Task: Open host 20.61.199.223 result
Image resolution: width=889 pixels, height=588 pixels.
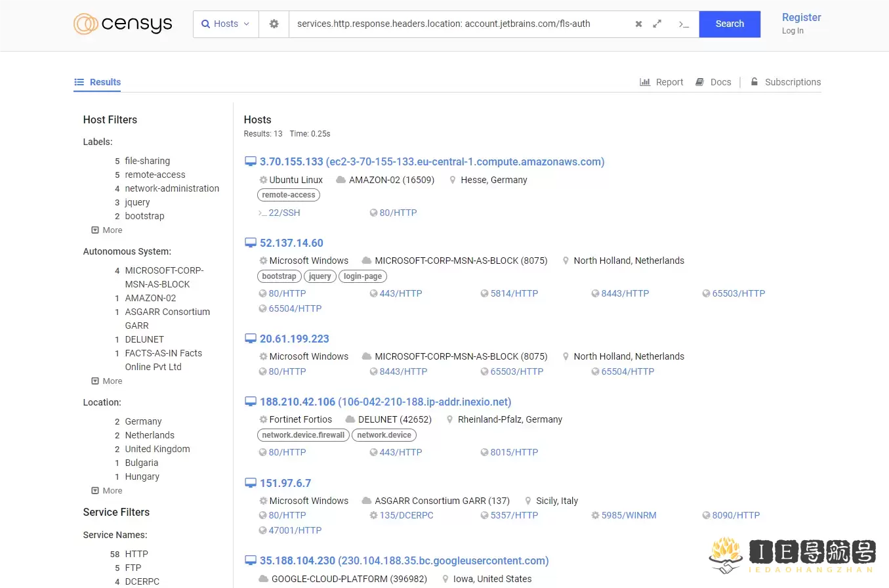Action: (x=295, y=339)
